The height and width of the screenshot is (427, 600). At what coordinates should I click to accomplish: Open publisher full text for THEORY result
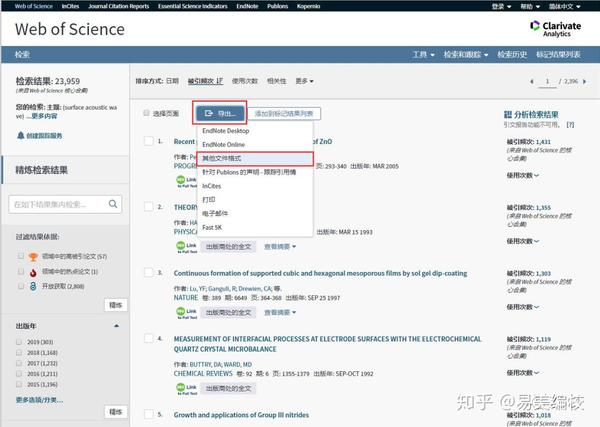click(x=228, y=247)
